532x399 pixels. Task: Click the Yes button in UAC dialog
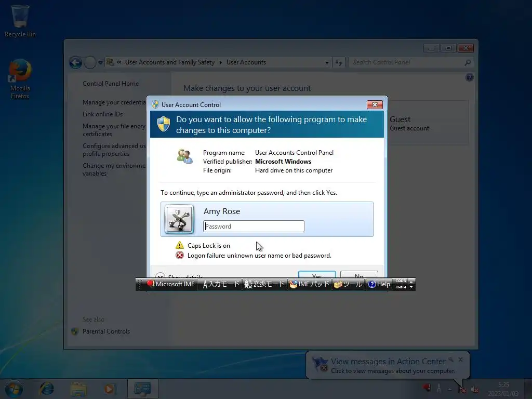[317, 274]
